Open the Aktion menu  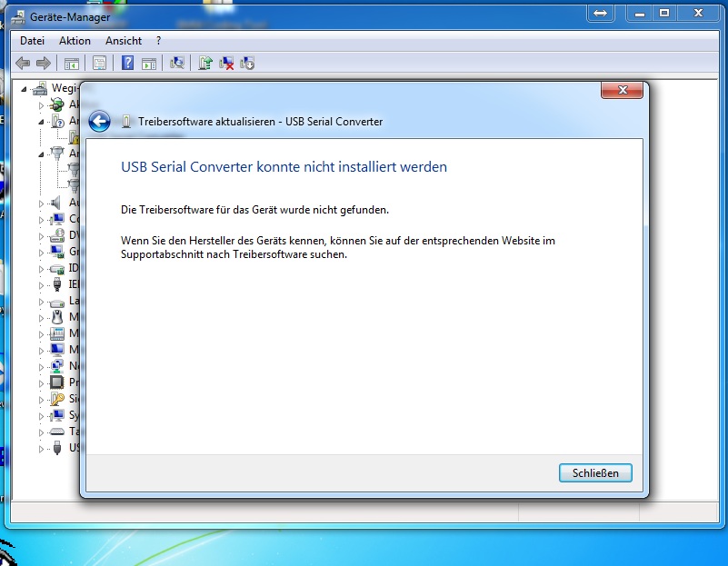pyautogui.click(x=75, y=41)
